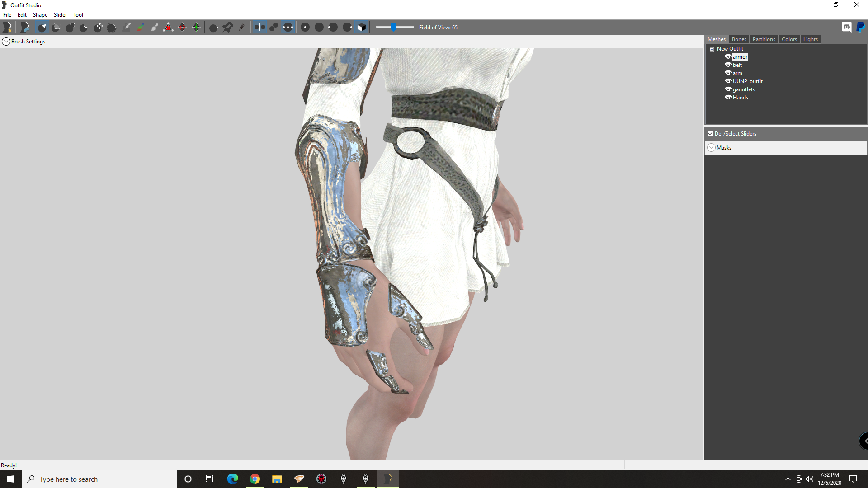Toggle the highlighted cube view icon
This screenshot has width=868, height=488.
point(362,28)
